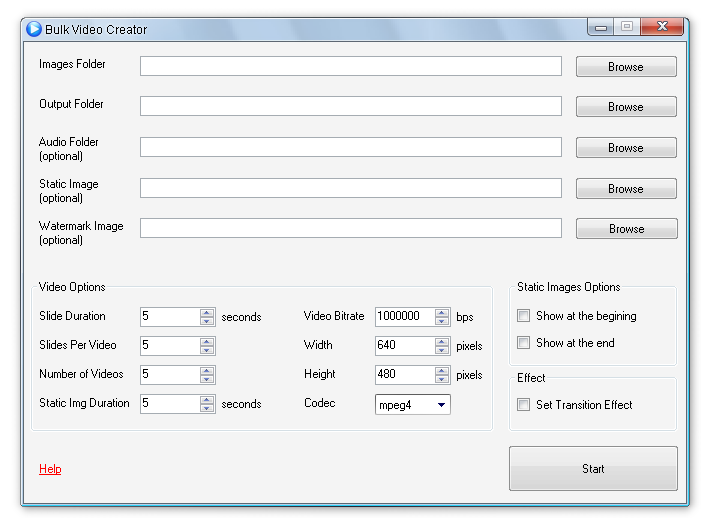Click Browse button for Watermark Image

coord(626,228)
